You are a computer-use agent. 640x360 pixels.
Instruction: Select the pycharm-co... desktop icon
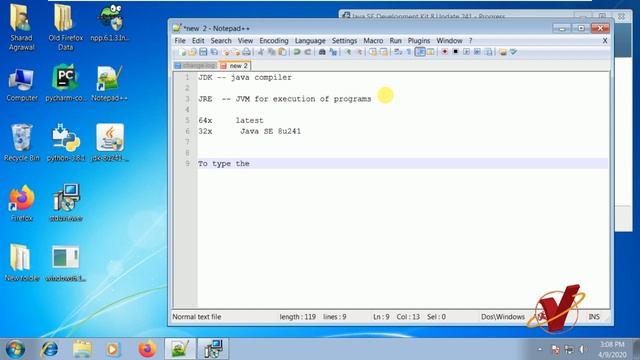point(65,84)
